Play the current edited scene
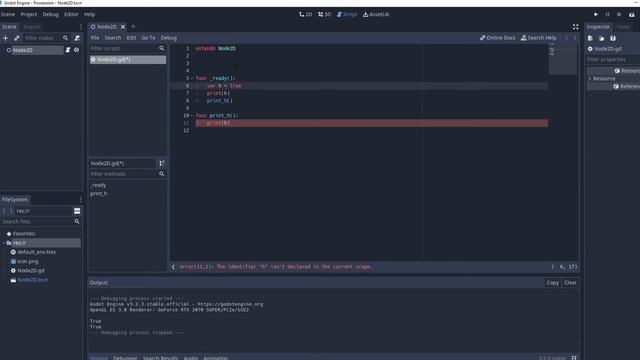The height and width of the screenshot is (360, 640). tap(631, 14)
